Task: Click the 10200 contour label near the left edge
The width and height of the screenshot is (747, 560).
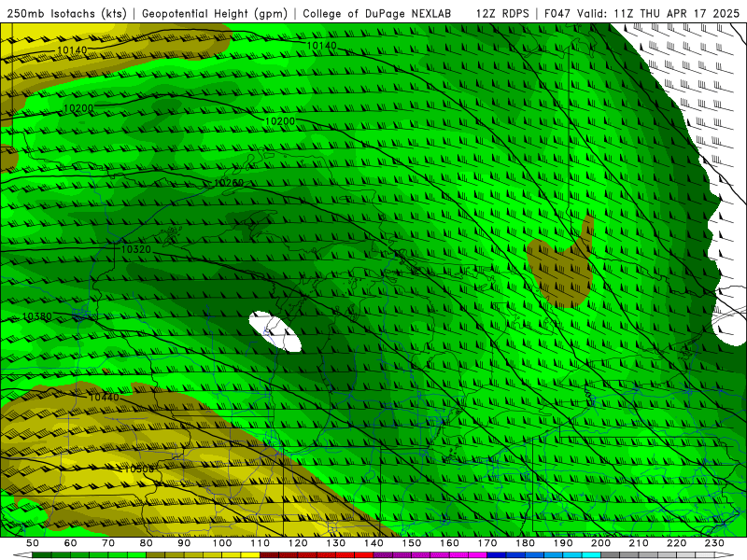Action: pos(78,108)
